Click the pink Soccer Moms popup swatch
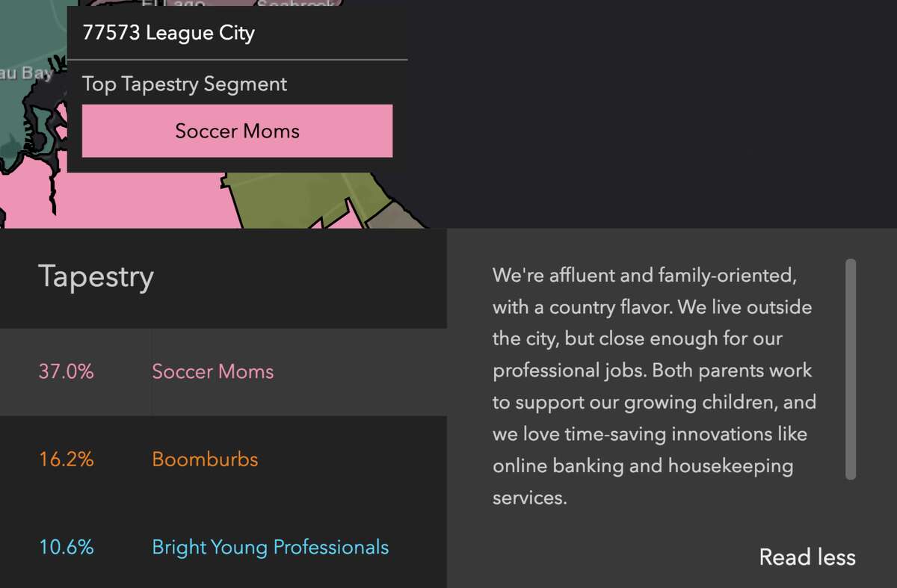 coord(237,131)
